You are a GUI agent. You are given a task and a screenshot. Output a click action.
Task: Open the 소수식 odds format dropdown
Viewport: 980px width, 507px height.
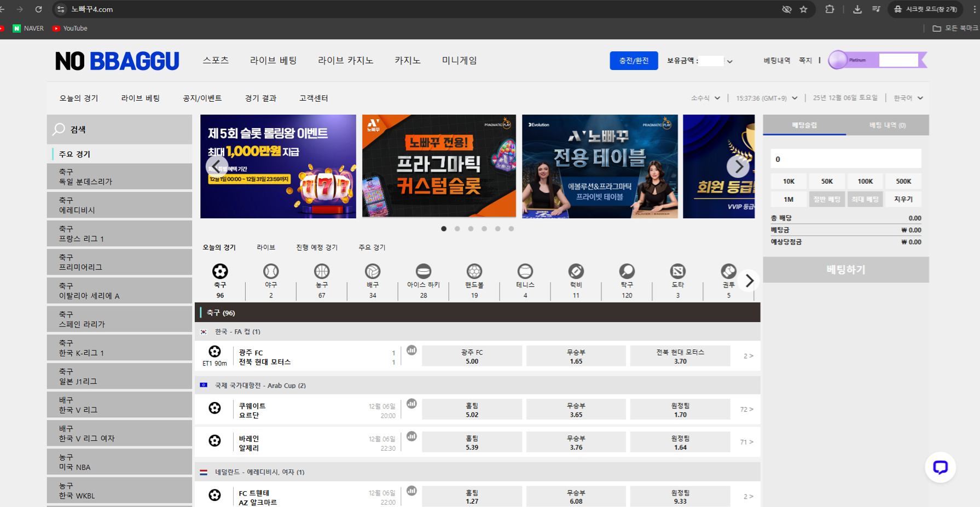click(705, 98)
